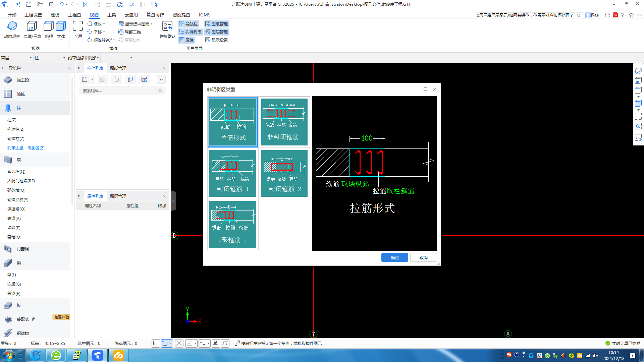Select the 封闭箍筋-1 type thumbnail
644x362 pixels.
(x=233, y=173)
